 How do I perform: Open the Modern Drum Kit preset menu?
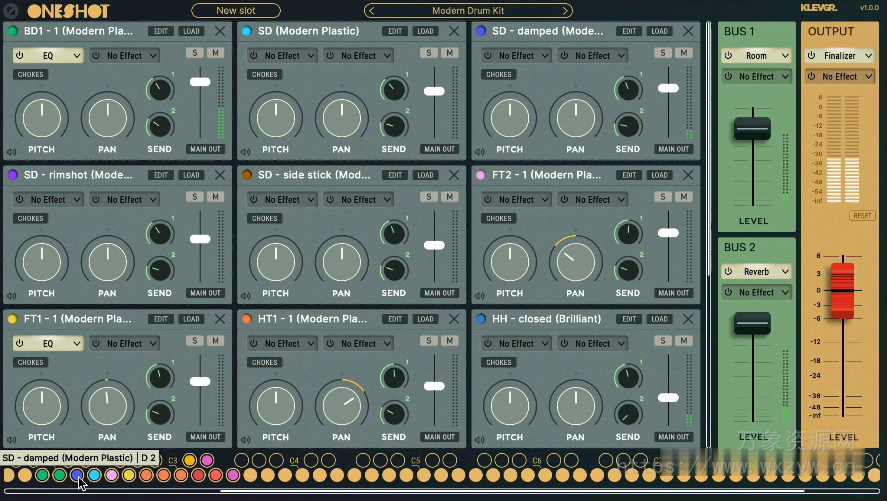[x=468, y=11]
